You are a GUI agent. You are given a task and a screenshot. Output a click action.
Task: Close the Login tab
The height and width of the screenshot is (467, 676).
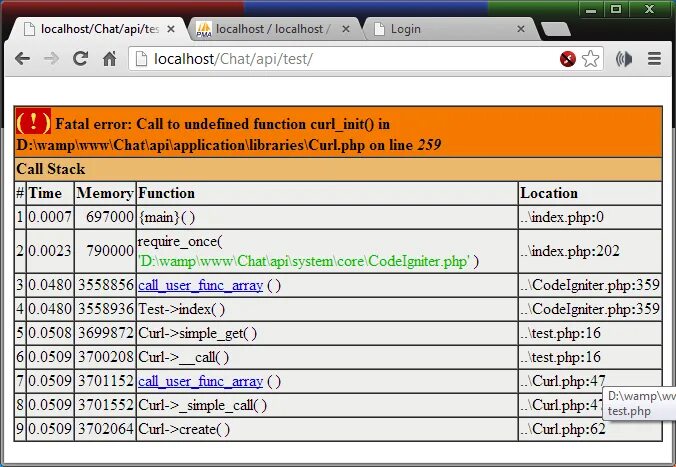pos(521,29)
